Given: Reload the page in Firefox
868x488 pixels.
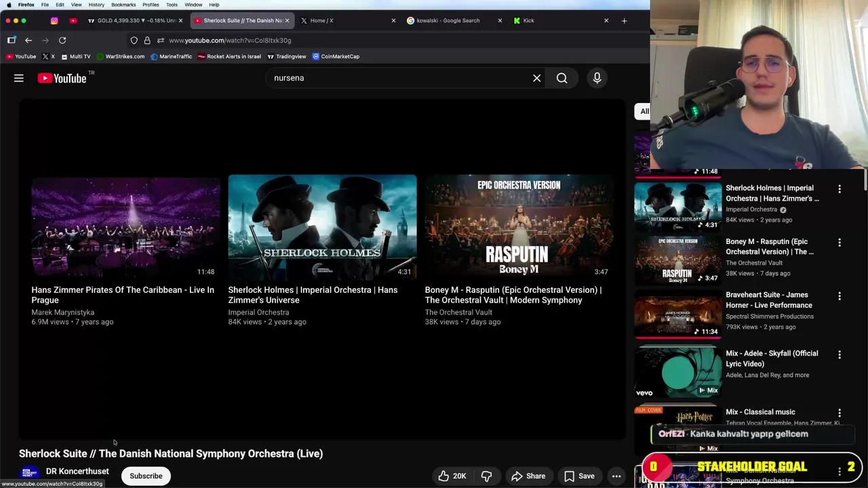Looking at the screenshot, I should pos(62,40).
